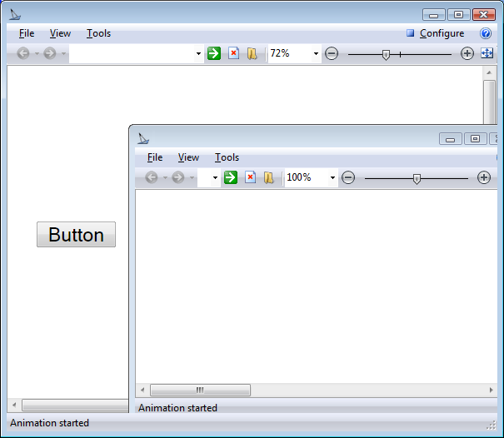Click the inner window's scrollbar left arrow

[142, 390]
